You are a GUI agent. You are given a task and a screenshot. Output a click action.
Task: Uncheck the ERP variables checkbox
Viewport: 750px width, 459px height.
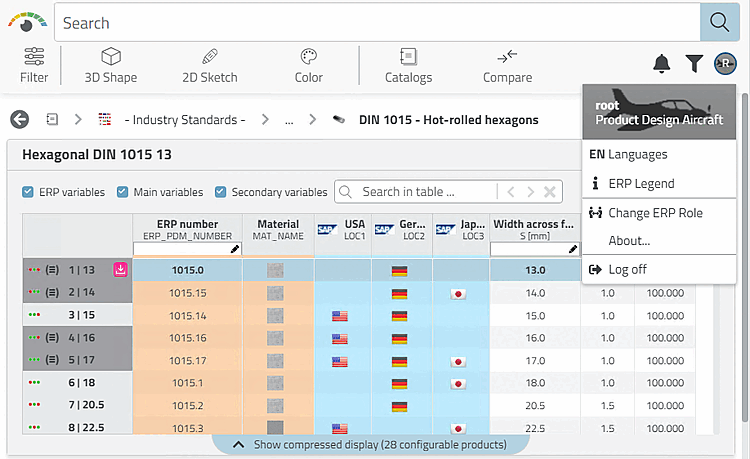(x=28, y=192)
